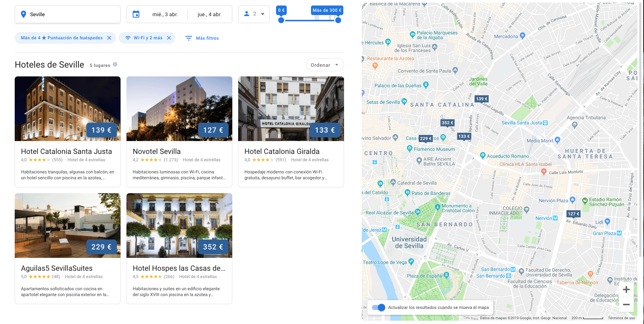This screenshot has width=644, height=324.
Task: Click the location pin icon in search box
Action: [x=24, y=14]
